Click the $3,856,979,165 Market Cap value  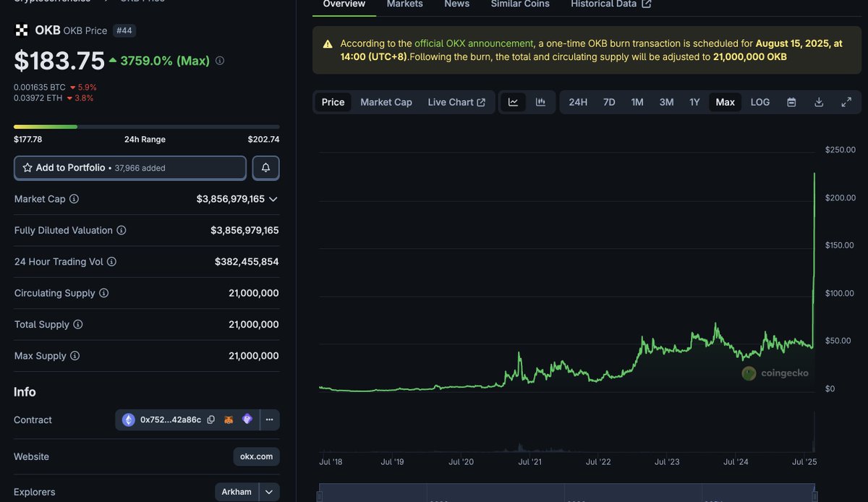tap(231, 199)
